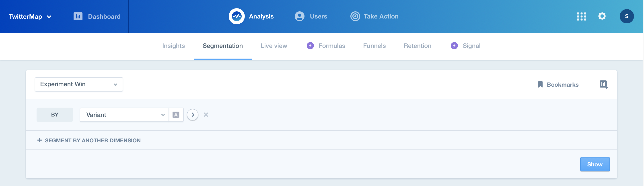644x186 pixels.
Task: Click Segment By Another Dimension
Action: pos(93,140)
